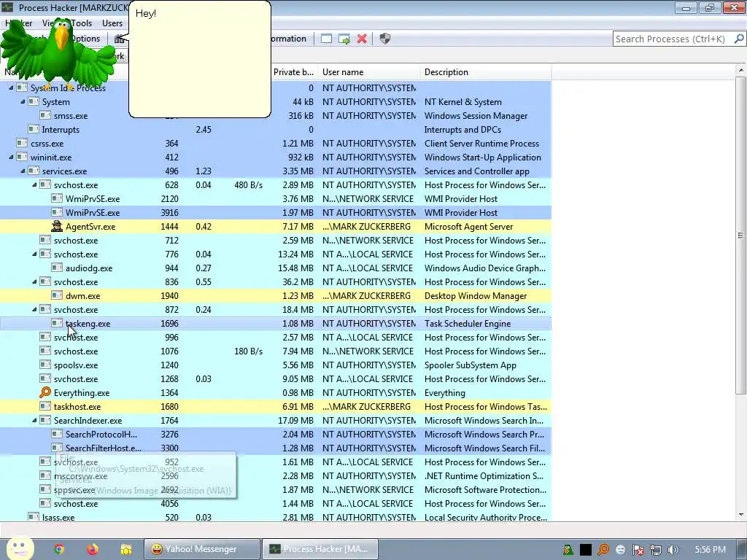Image resolution: width=747 pixels, height=560 pixels.
Task: Select the SearchProtocolH... process row
Action: (x=275, y=435)
